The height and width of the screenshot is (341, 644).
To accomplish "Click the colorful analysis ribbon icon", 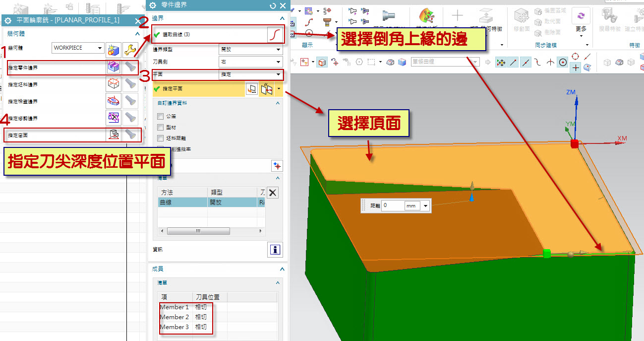I will 427,16.
